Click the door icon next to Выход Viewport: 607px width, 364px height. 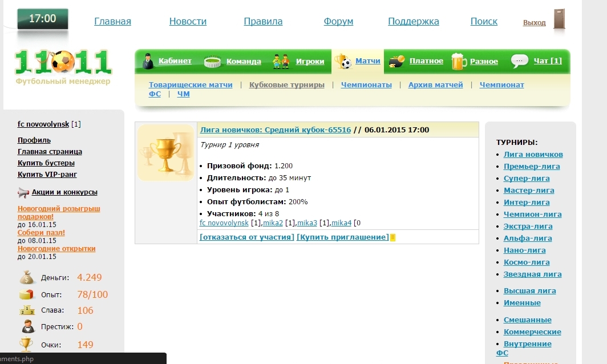click(x=559, y=19)
